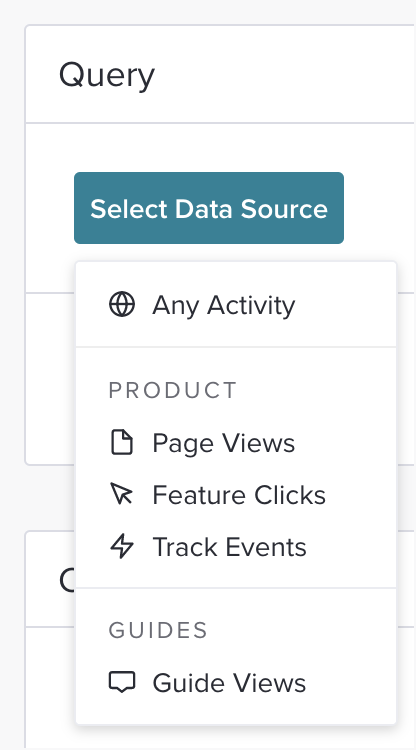Select the Page Views data source
Image resolution: width=416 pixels, height=750 pixels.
(236, 442)
